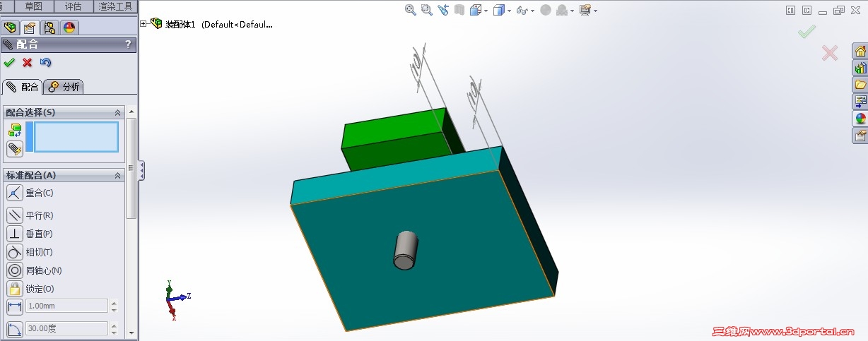Select the 锁定(O) lock mate

[x=15, y=289]
